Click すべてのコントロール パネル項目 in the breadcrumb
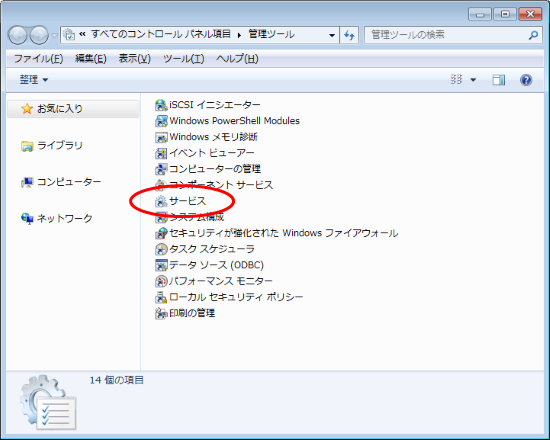The width and height of the screenshot is (550, 440). pos(161,34)
